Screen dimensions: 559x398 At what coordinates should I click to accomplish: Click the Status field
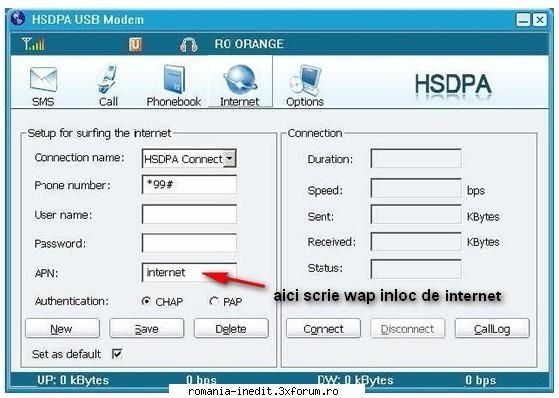point(416,269)
